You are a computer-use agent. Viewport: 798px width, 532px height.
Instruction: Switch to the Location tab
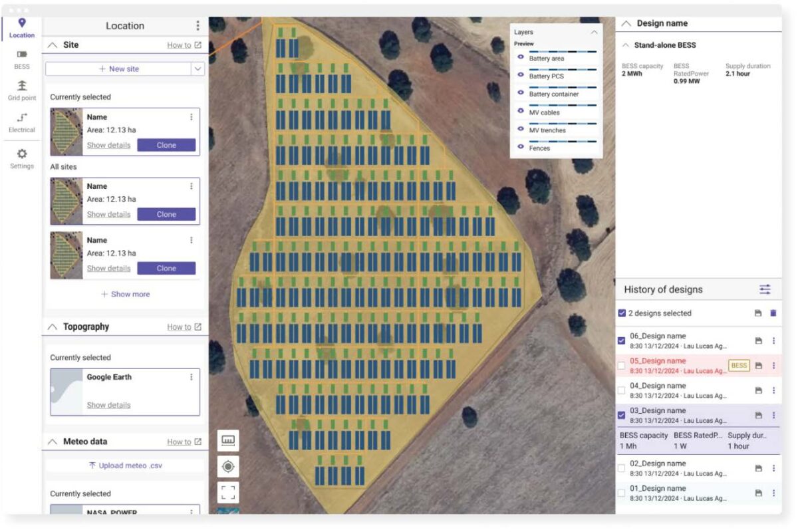22,27
